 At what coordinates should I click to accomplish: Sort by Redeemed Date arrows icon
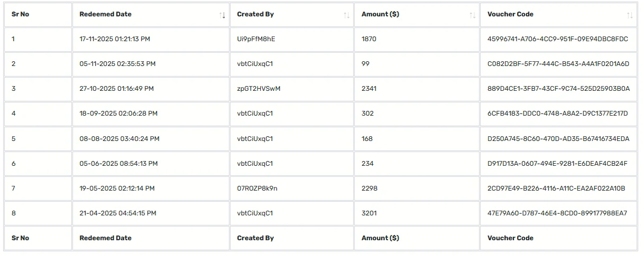point(223,15)
